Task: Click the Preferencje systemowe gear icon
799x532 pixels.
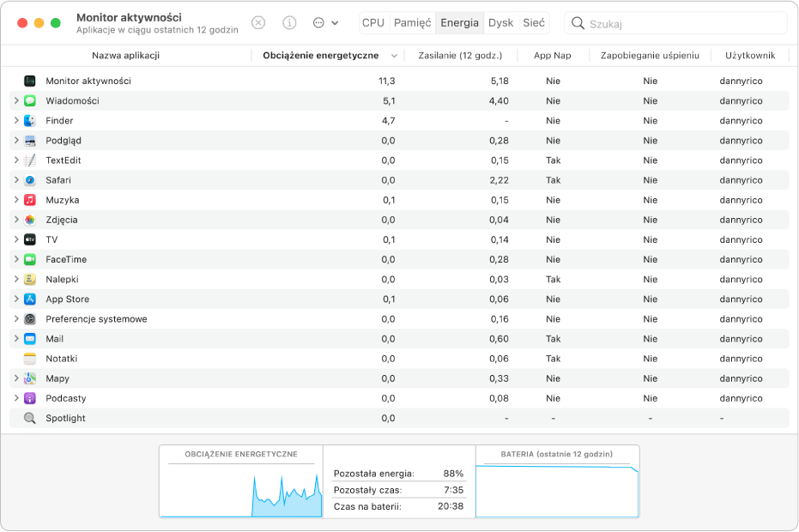Action: [x=30, y=319]
